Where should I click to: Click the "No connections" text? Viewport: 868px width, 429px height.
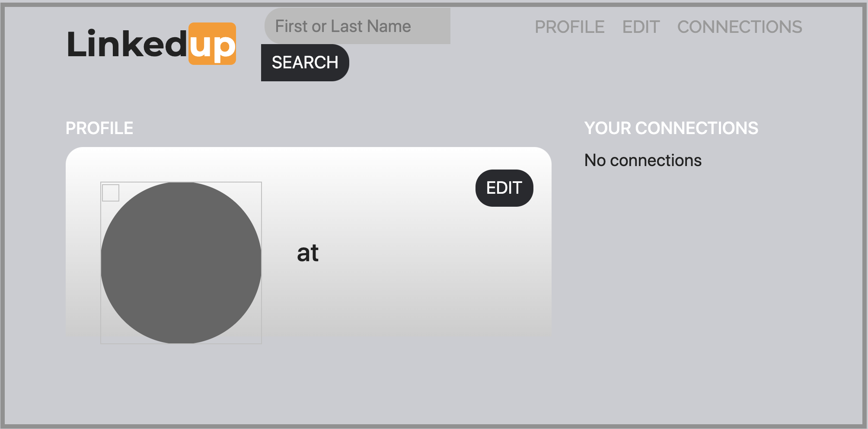[643, 160]
